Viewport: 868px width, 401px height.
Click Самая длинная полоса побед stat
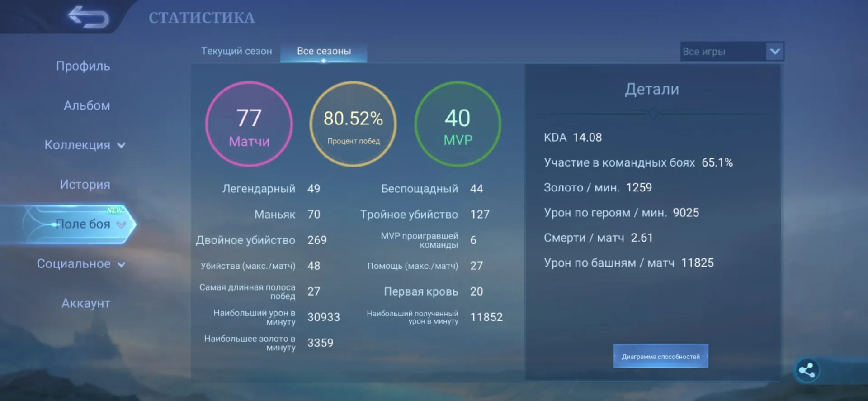[259, 291]
